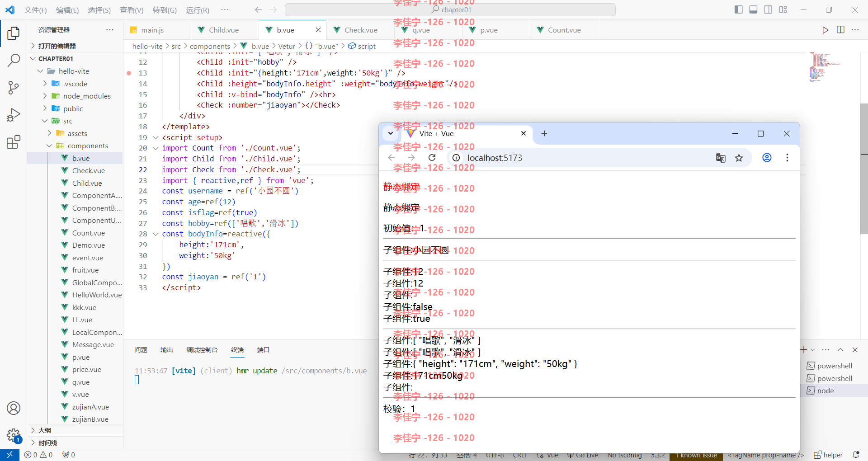Image resolution: width=868 pixels, height=461 pixels.
Task: Open the View menu
Action: pyautogui.click(x=132, y=10)
